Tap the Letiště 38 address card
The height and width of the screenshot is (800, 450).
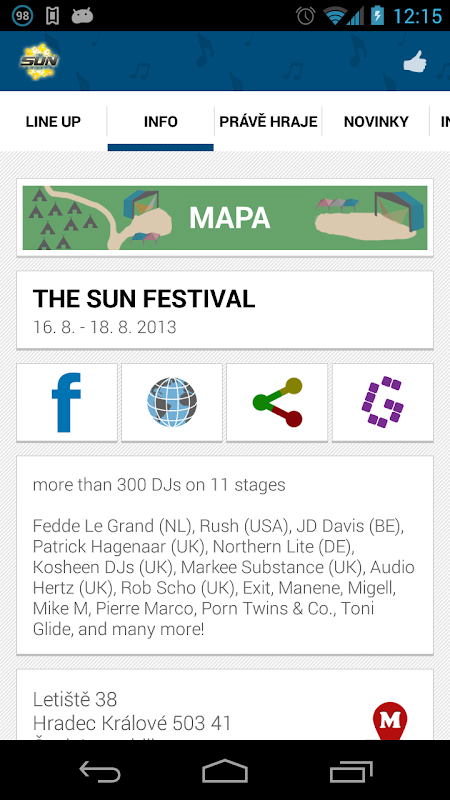225,705
